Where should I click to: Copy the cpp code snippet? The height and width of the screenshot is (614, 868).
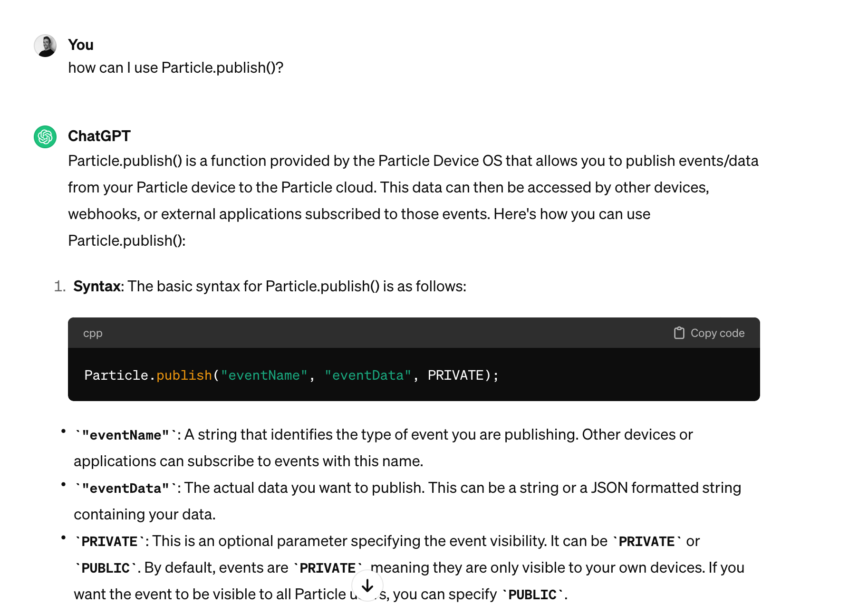point(709,333)
